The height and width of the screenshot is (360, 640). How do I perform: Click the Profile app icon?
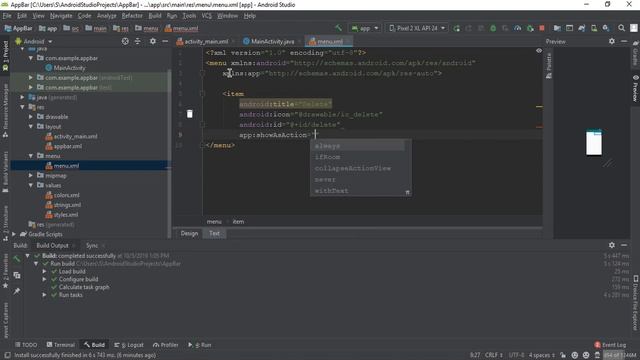(518, 28)
